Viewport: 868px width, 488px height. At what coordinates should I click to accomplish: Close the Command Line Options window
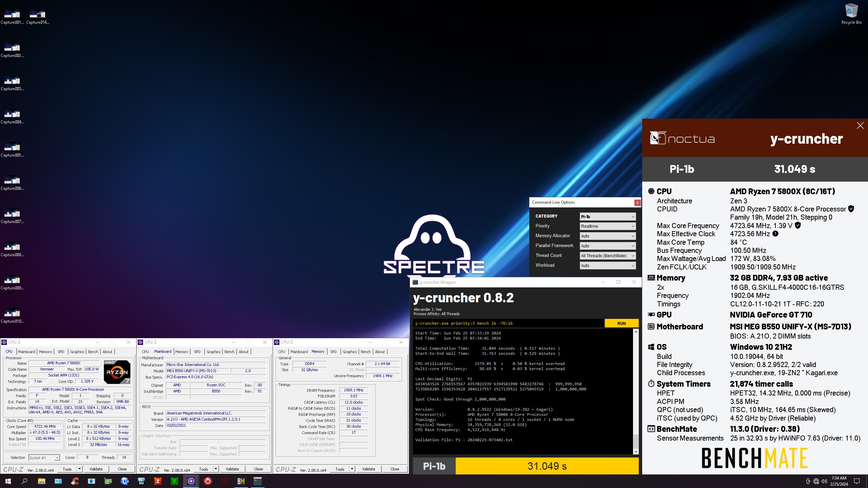pyautogui.click(x=637, y=203)
